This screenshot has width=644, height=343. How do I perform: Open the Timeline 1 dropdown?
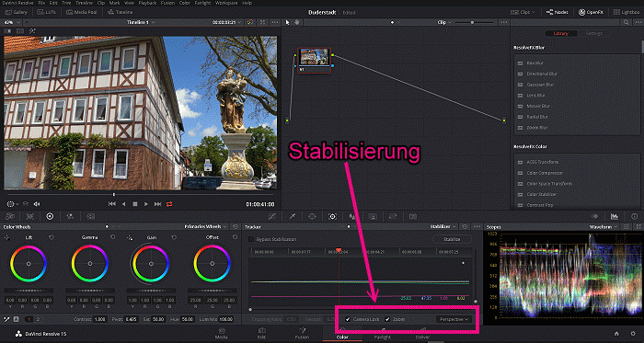coord(141,22)
